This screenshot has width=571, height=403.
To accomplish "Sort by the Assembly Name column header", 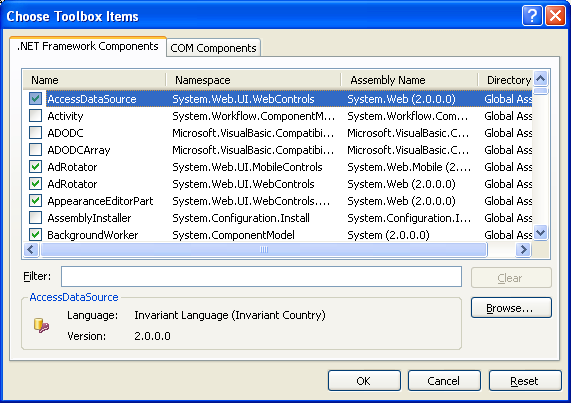I will (409, 80).
